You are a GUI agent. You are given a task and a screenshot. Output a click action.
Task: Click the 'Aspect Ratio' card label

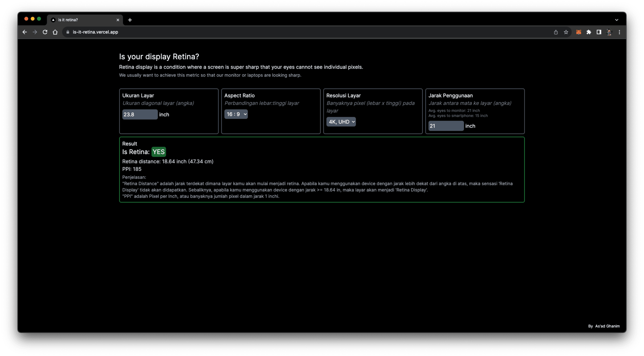click(239, 95)
